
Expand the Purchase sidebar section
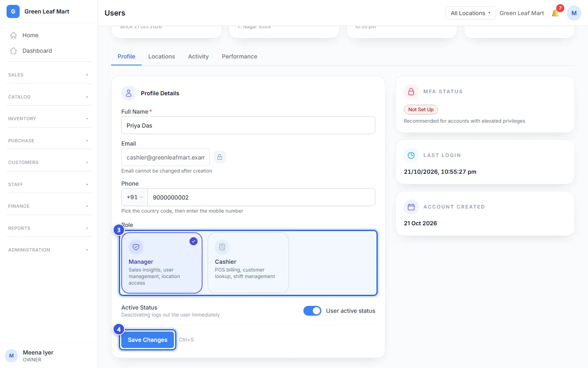click(x=49, y=141)
